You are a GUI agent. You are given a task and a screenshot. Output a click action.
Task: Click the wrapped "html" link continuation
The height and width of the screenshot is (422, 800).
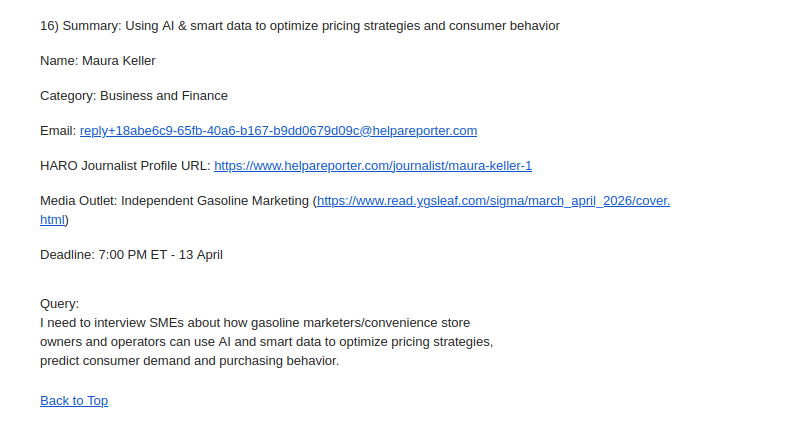tap(52, 220)
